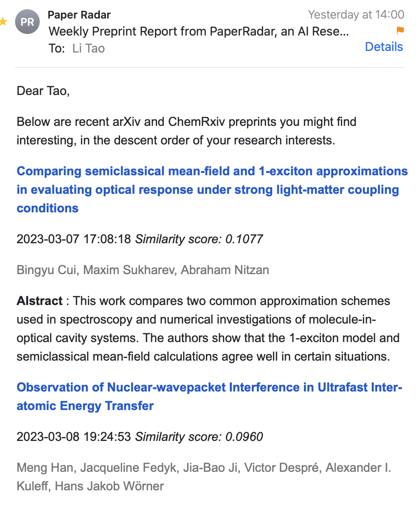Click the PR sender avatar circle
The height and width of the screenshot is (505, 420).
click(x=27, y=22)
